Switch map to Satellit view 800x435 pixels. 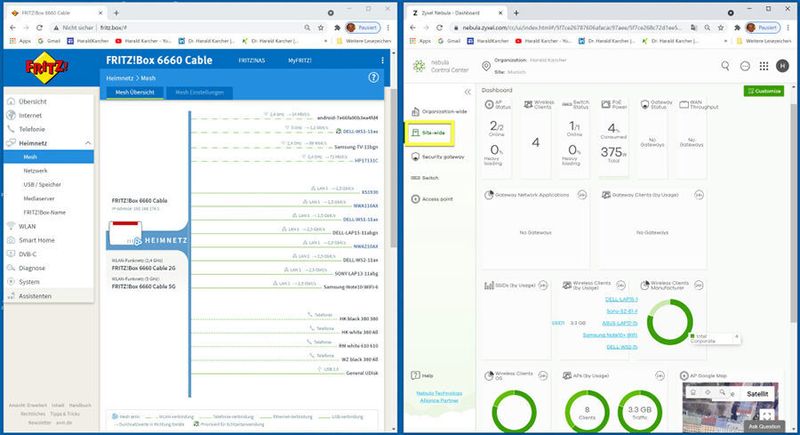click(x=757, y=394)
